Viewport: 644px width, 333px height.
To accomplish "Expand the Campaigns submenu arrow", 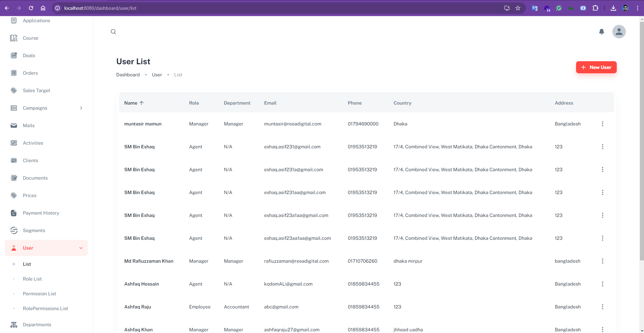I will coord(81,108).
